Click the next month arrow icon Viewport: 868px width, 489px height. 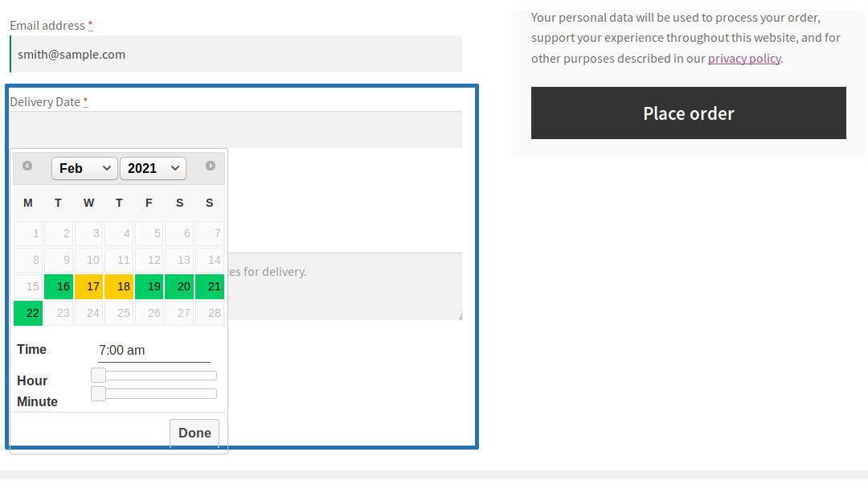coord(210,165)
